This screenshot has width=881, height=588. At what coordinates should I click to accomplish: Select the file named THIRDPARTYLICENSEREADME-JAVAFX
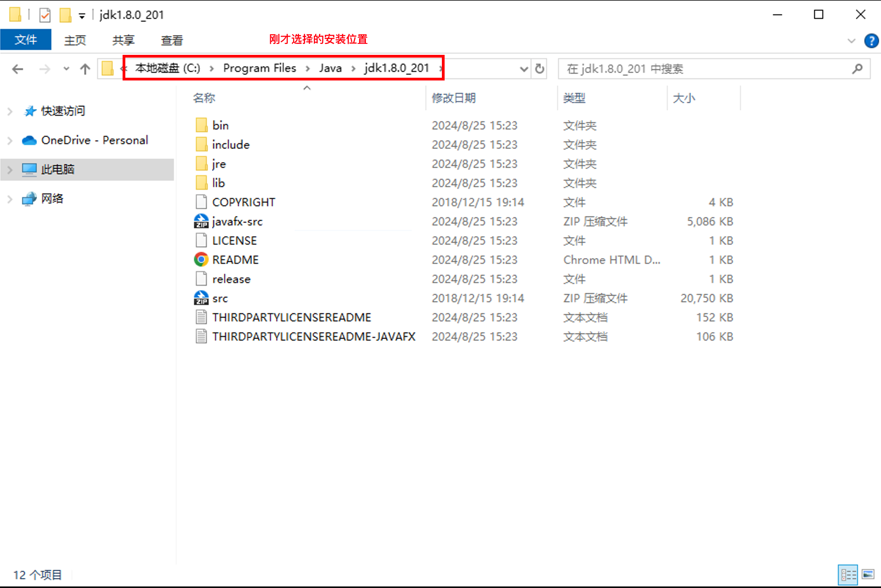tap(314, 337)
